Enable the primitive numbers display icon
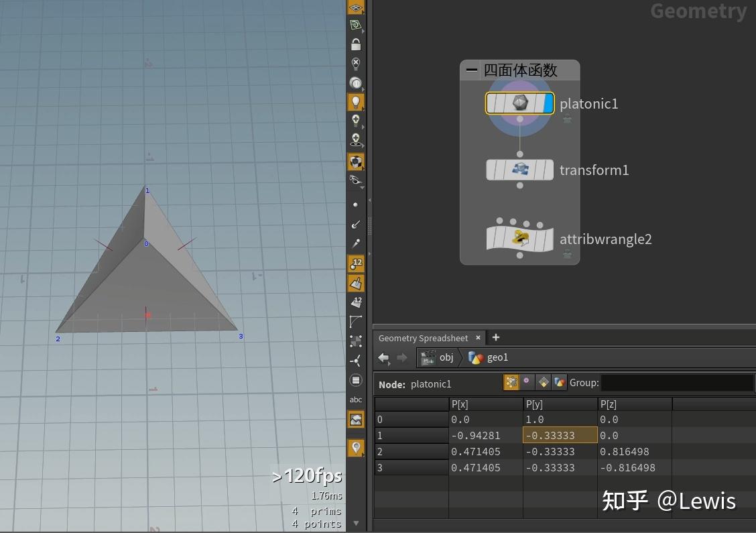756x533 pixels. tap(356, 302)
